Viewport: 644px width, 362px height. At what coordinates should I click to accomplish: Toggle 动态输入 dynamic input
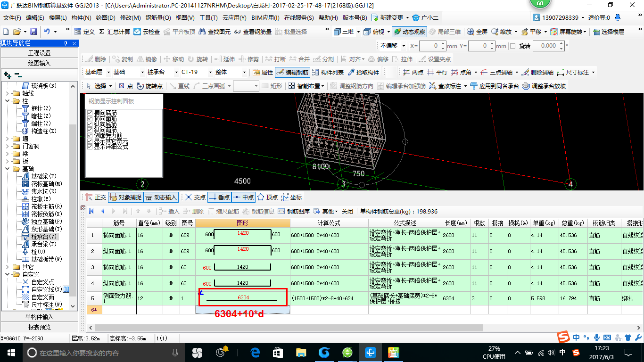point(161,197)
